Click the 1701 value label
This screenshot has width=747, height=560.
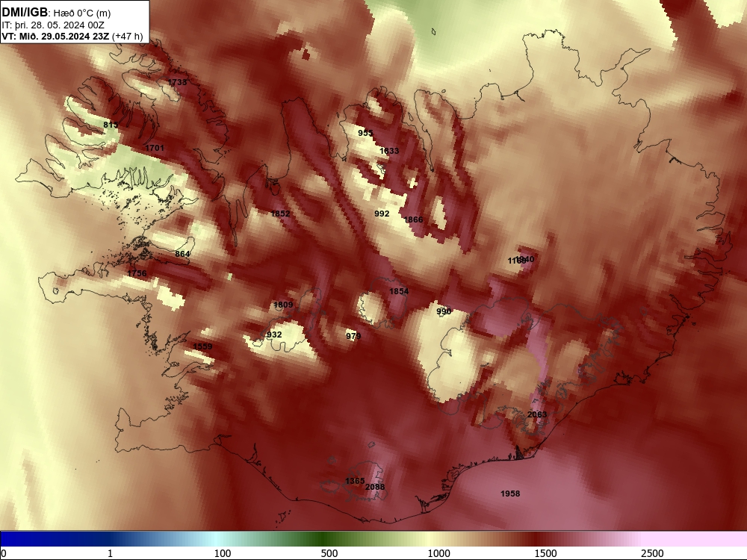(x=155, y=148)
